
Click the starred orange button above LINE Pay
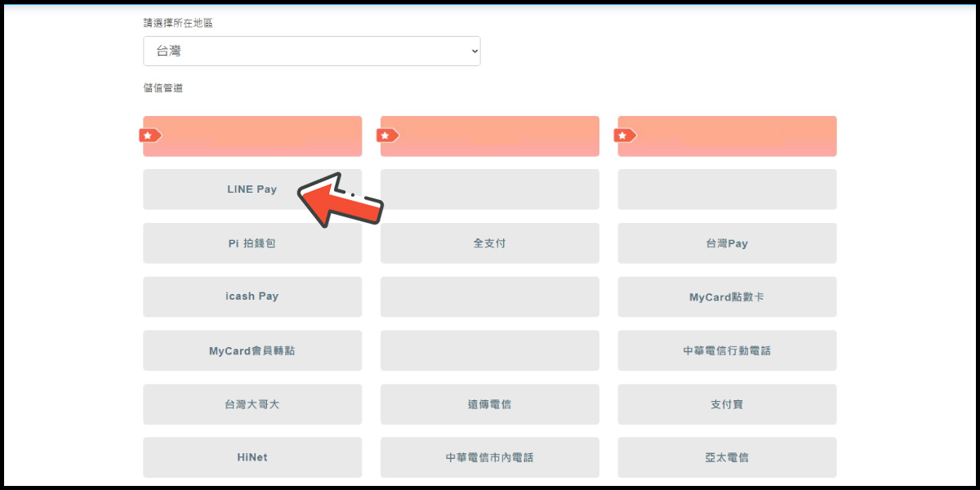pos(252,136)
